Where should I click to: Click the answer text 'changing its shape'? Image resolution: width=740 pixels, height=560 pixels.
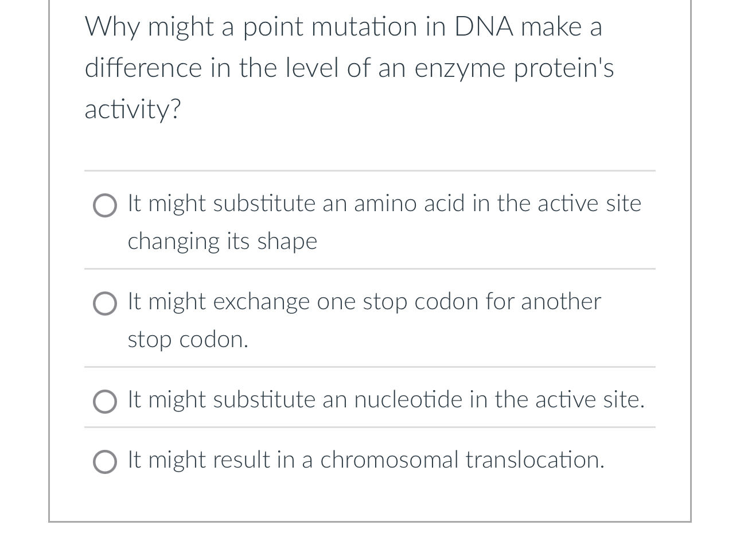[222, 242]
